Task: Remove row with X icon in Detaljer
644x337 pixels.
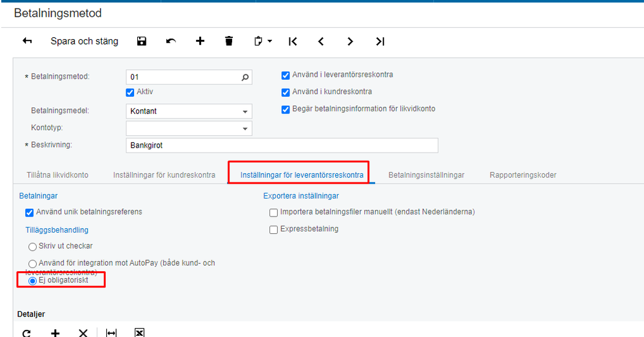Action: (83, 333)
